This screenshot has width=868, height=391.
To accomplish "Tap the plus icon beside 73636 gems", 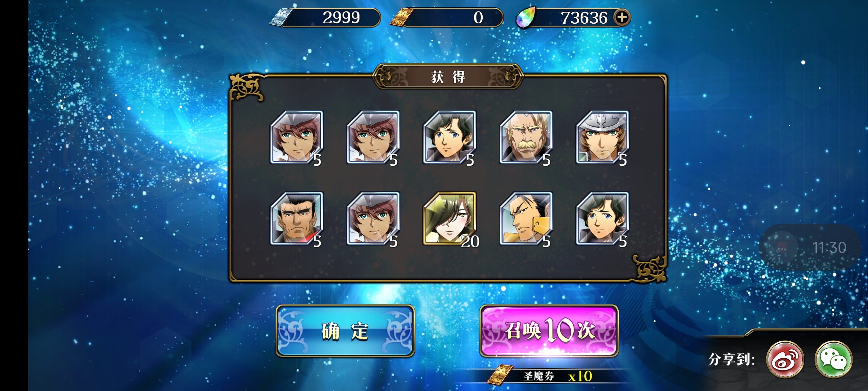I will point(622,17).
